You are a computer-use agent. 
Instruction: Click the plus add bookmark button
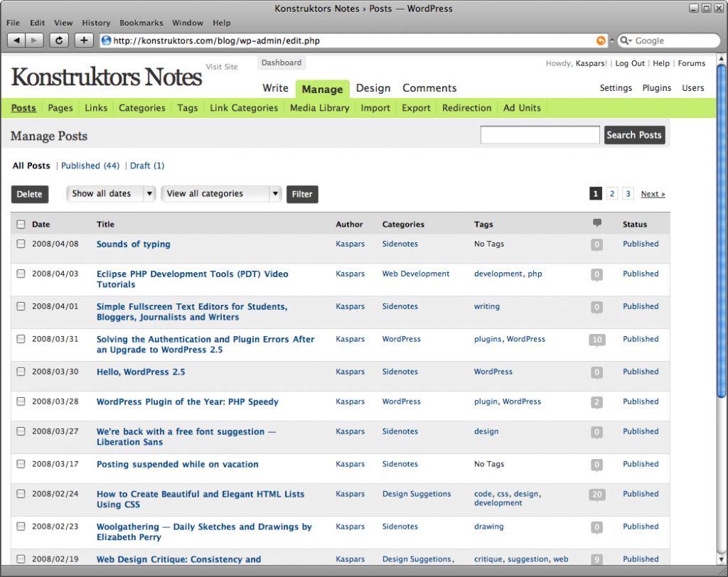(84, 41)
